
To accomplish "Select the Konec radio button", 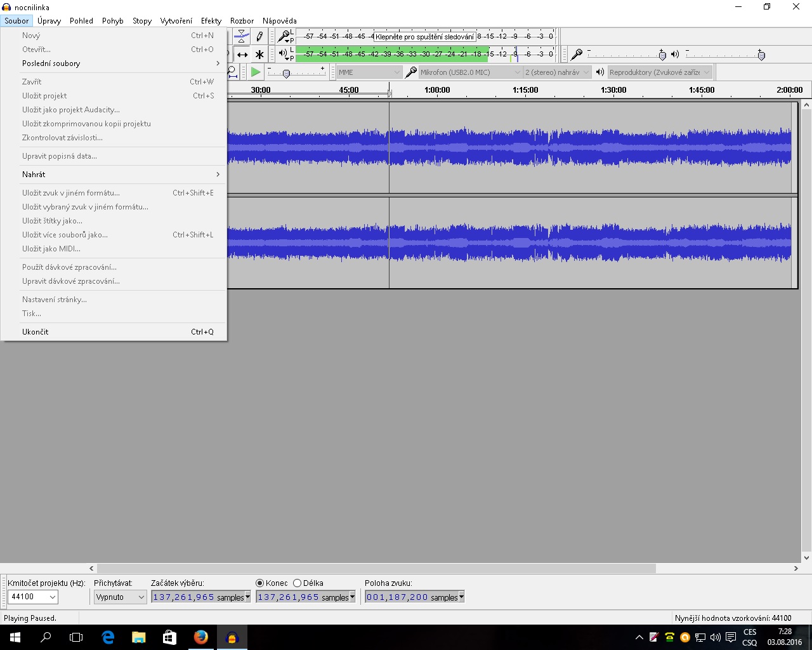I will (259, 583).
